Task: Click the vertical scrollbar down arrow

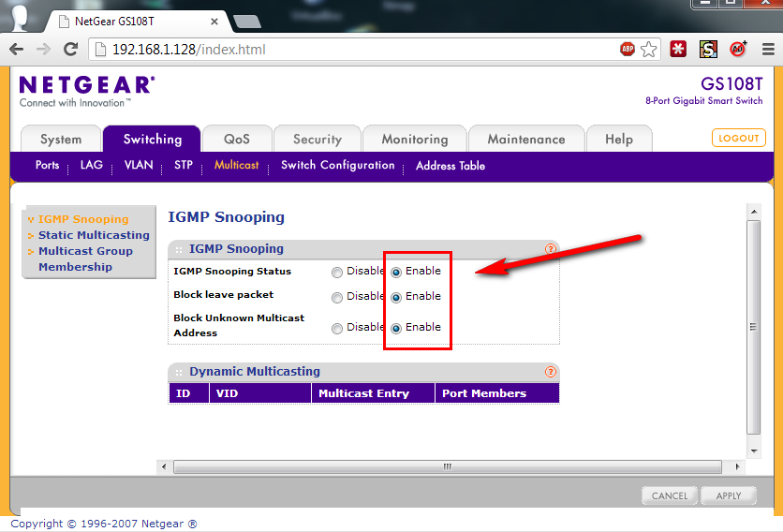Action: click(754, 451)
